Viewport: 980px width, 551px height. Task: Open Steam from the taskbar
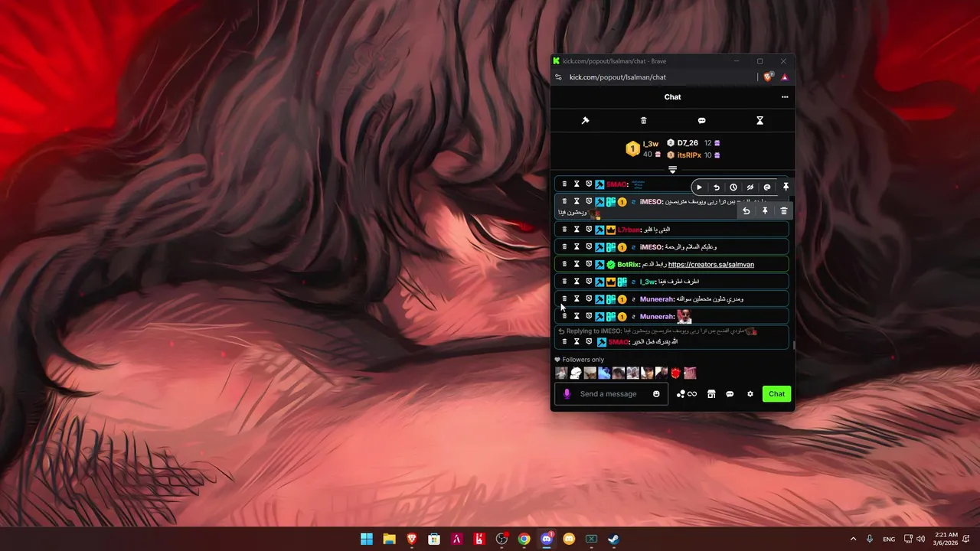[614, 539]
